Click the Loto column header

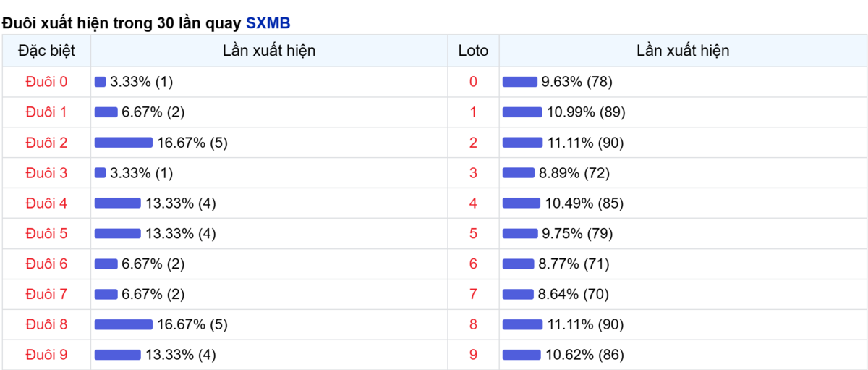[473, 51]
